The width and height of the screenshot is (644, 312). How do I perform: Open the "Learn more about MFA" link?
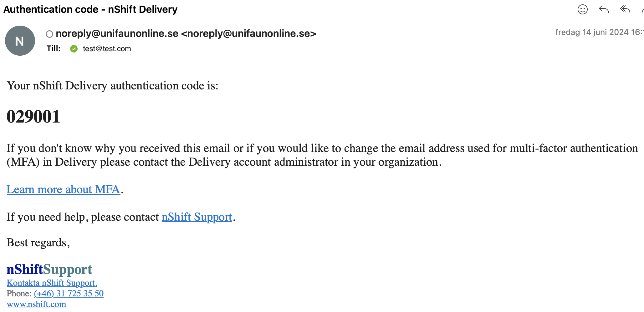point(63,189)
